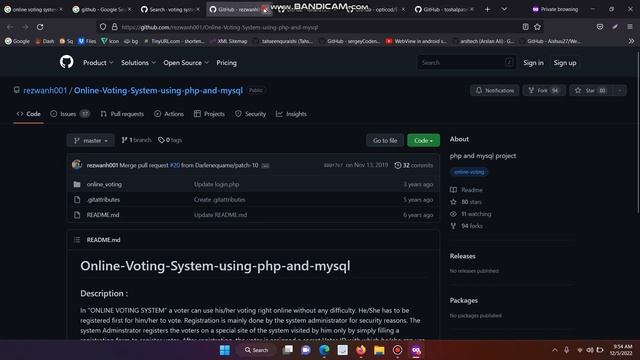Click the Sign up button
This screenshot has height=360, width=640.
565,63
